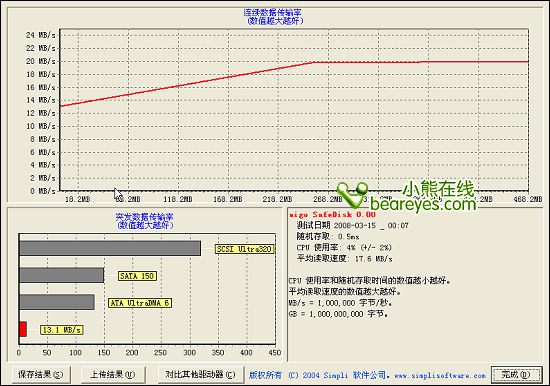Click the 完成(D) finish button

[x=516, y=374]
